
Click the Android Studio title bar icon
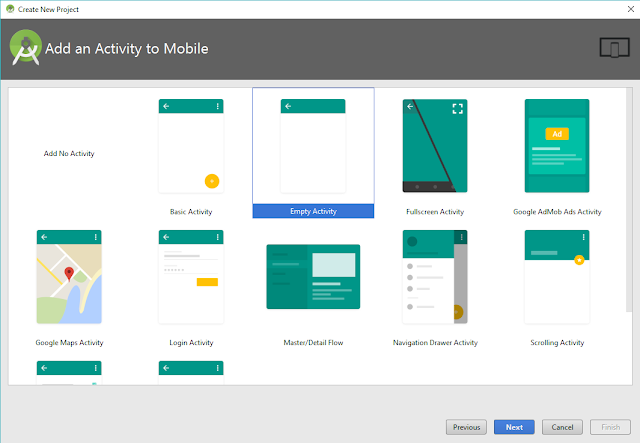point(10,9)
